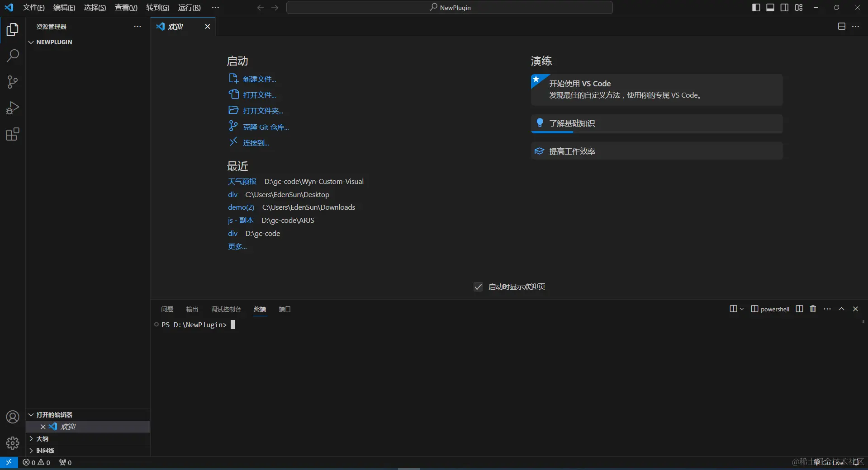Open the 选择(S) menu
The height and width of the screenshot is (470, 868).
tap(95, 8)
